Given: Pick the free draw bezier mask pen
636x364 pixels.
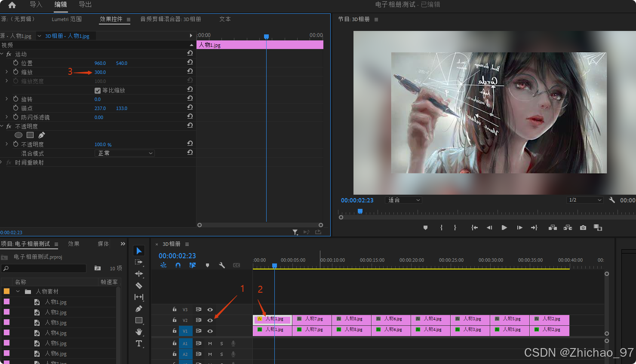Looking at the screenshot, I should click(x=42, y=135).
